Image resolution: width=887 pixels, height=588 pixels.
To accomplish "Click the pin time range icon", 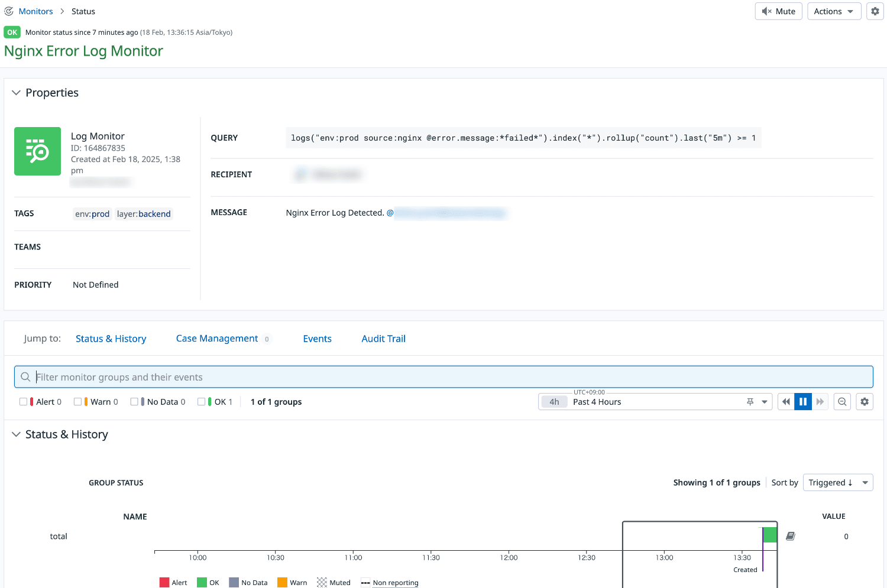I will tap(750, 402).
